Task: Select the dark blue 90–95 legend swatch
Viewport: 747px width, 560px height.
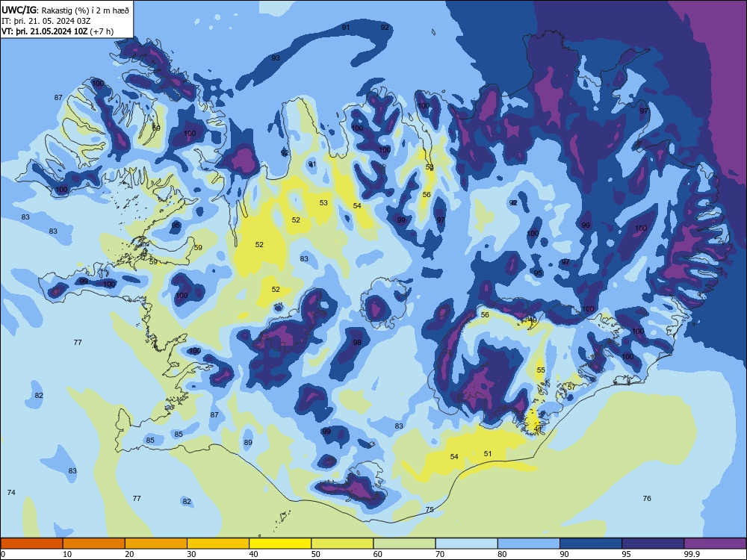Action: [x=591, y=544]
